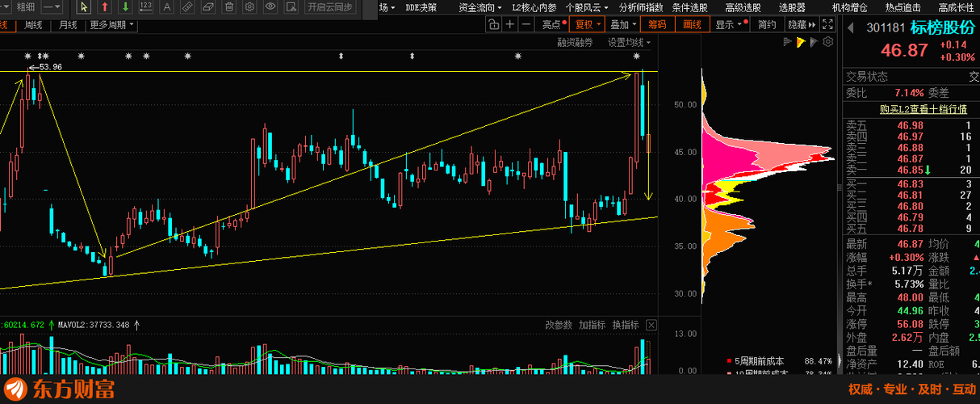Image resolution: width=980 pixels, height=404 pixels.
Task: Open L2核心内参 menu item
Action: pos(534,7)
